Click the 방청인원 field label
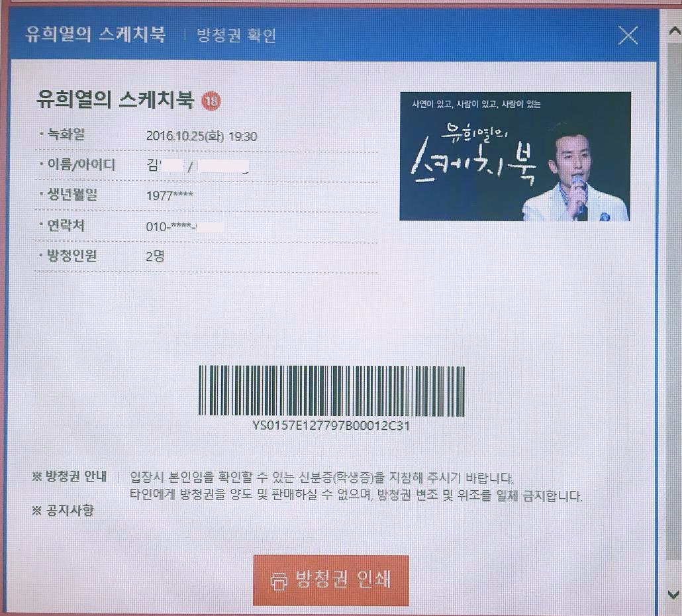 point(72,256)
